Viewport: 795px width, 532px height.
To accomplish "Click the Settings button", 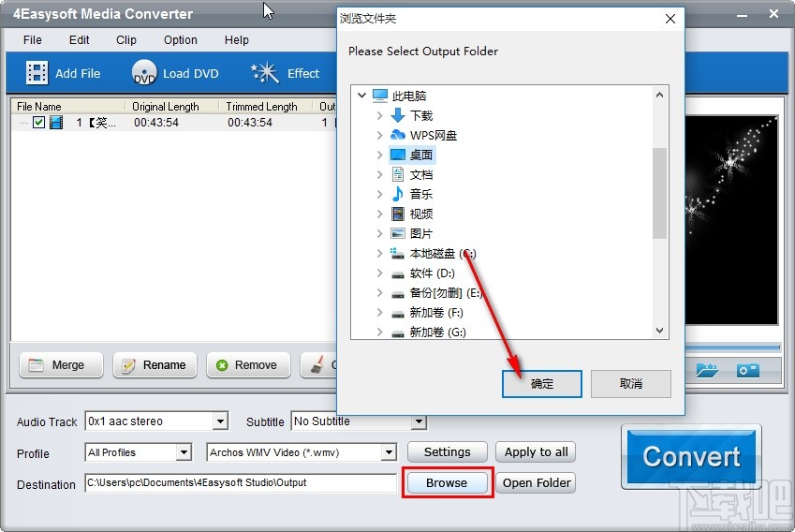I will [448, 451].
